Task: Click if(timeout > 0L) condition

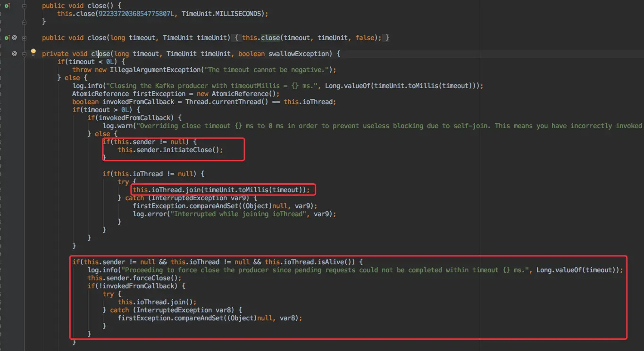Action: pos(102,110)
